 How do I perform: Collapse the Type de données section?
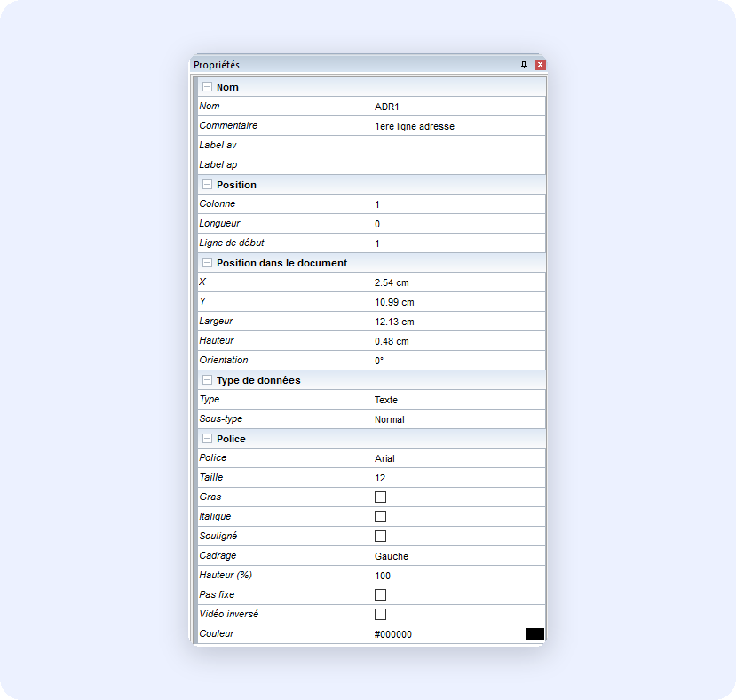207,380
